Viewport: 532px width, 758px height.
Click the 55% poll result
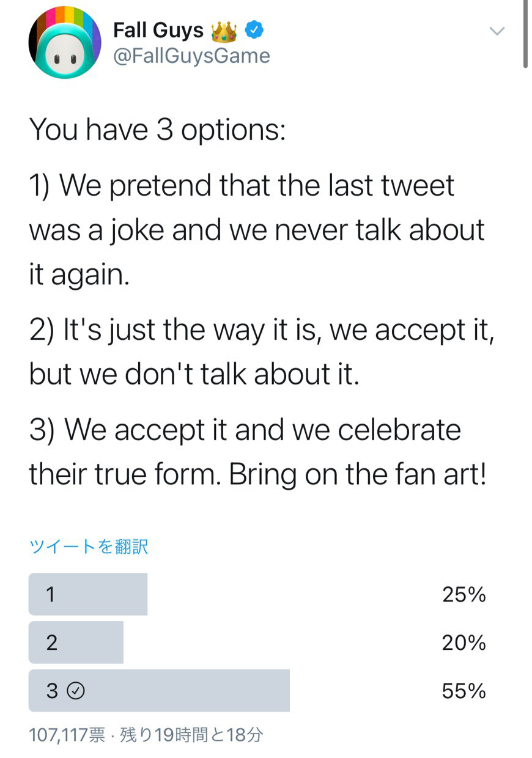pos(464,691)
